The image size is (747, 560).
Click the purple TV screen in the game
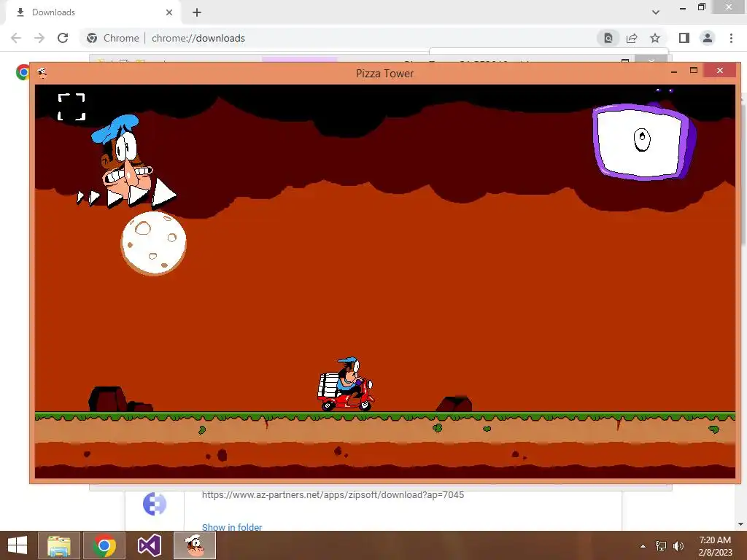click(x=643, y=141)
